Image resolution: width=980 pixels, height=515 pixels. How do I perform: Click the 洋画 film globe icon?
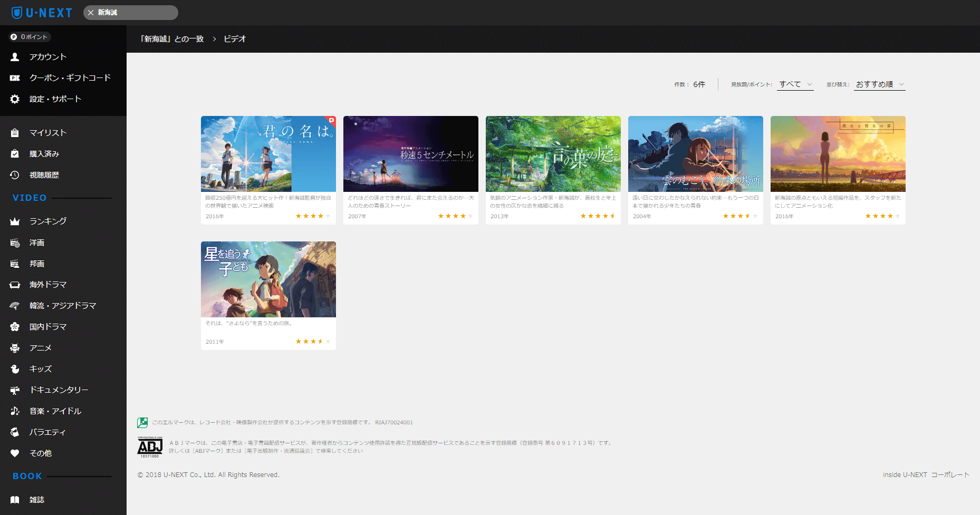[15, 242]
